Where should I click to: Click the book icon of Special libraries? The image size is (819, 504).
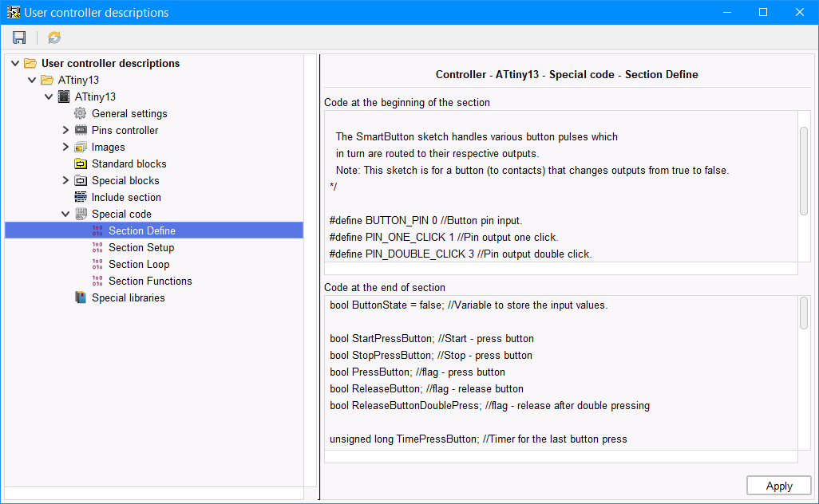(x=81, y=297)
